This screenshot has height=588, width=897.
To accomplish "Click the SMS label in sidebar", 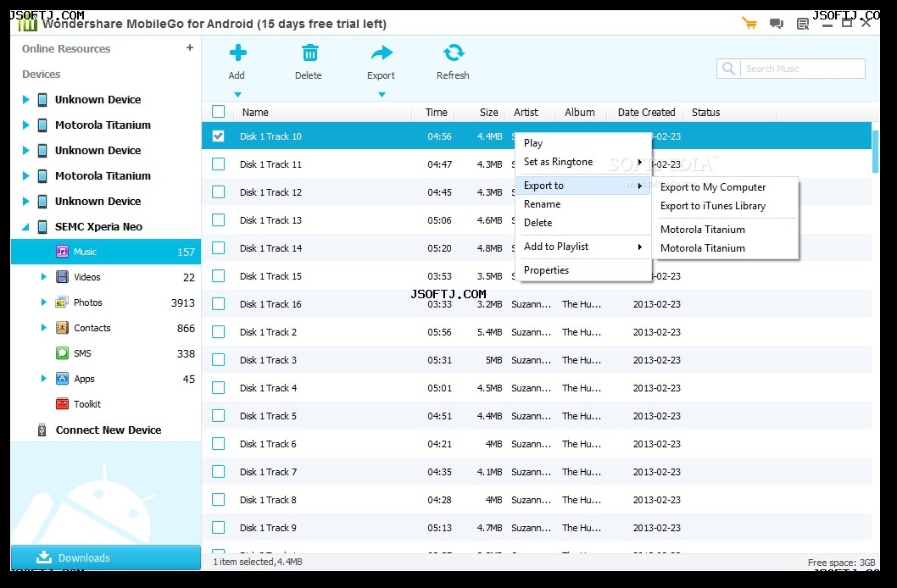I will 82,353.
